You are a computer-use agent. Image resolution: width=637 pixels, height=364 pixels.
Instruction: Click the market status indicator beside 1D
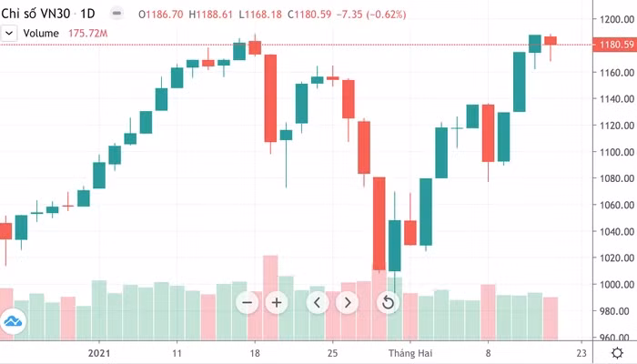tap(116, 15)
